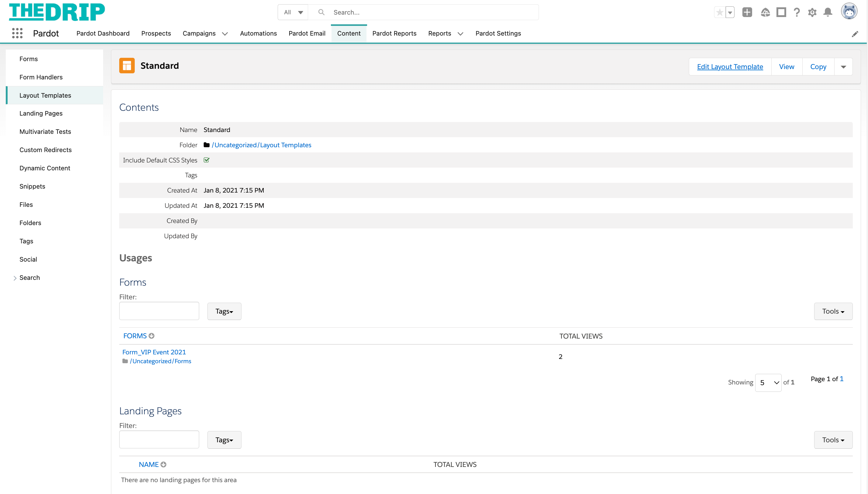Click the Forms Filter input field
Viewport: 868px width, 494px height.
pos(159,311)
